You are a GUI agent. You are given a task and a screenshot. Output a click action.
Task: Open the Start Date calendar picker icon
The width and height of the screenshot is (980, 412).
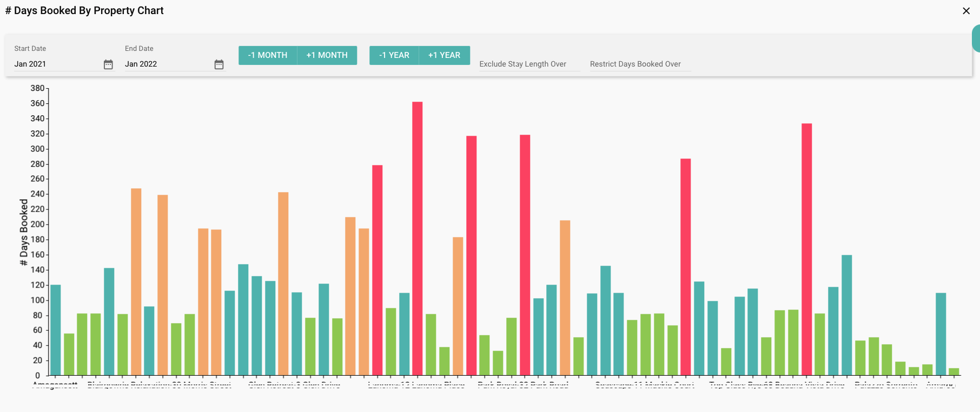coord(108,64)
